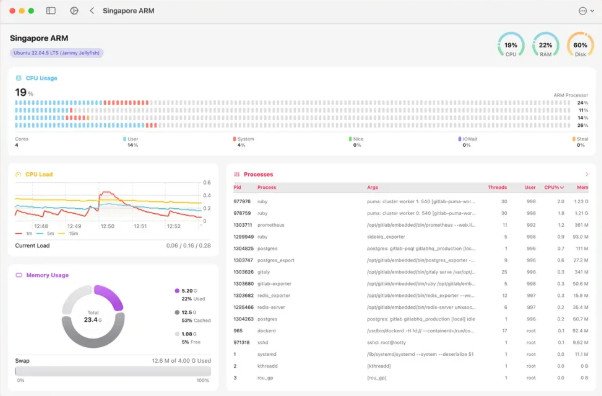
Task: Click the light Free memory legend dot
Action: (x=177, y=334)
